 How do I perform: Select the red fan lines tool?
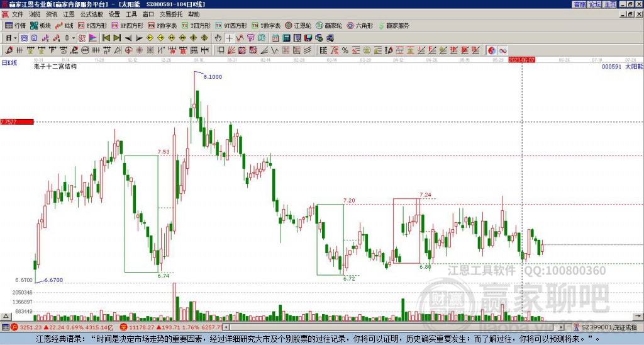point(231,50)
